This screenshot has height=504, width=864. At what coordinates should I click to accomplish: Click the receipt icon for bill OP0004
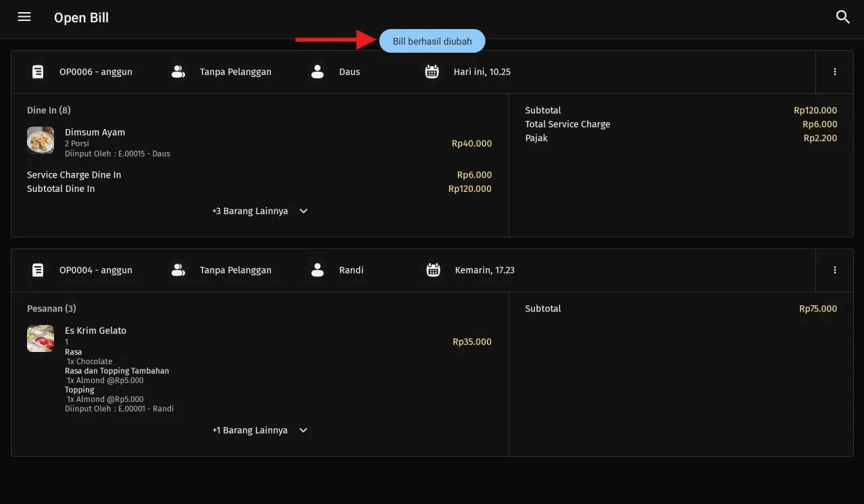38,270
